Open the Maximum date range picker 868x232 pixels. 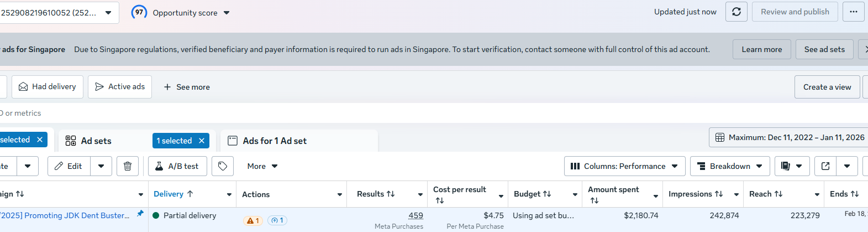[x=790, y=137]
